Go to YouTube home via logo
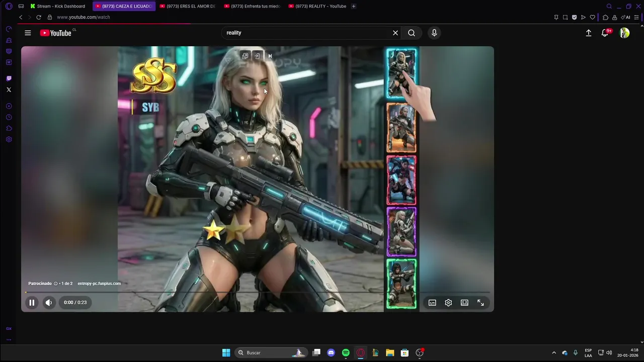The height and width of the screenshot is (362, 644). tap(56, 33)
